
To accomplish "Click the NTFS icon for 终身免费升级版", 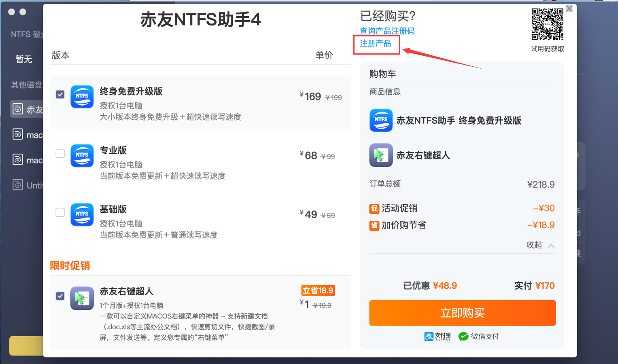I will pyautogui.click(x=82, y=97).
